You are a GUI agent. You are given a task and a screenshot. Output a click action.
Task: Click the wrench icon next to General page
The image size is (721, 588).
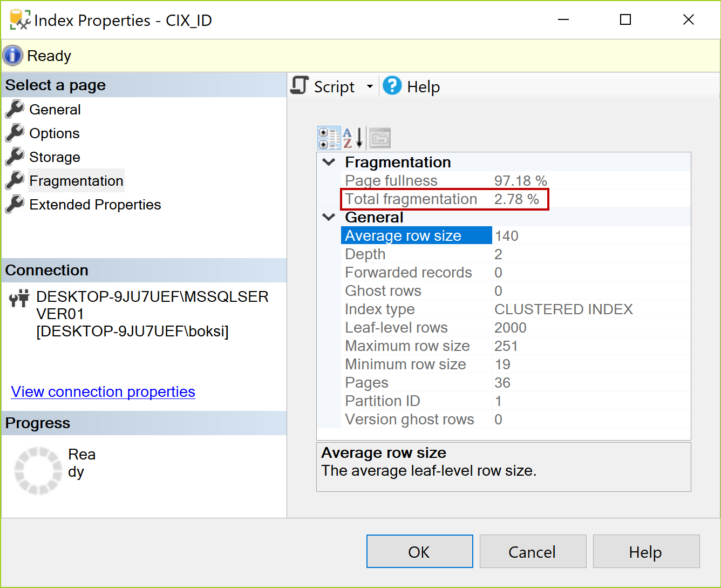(x=15, y=109)
